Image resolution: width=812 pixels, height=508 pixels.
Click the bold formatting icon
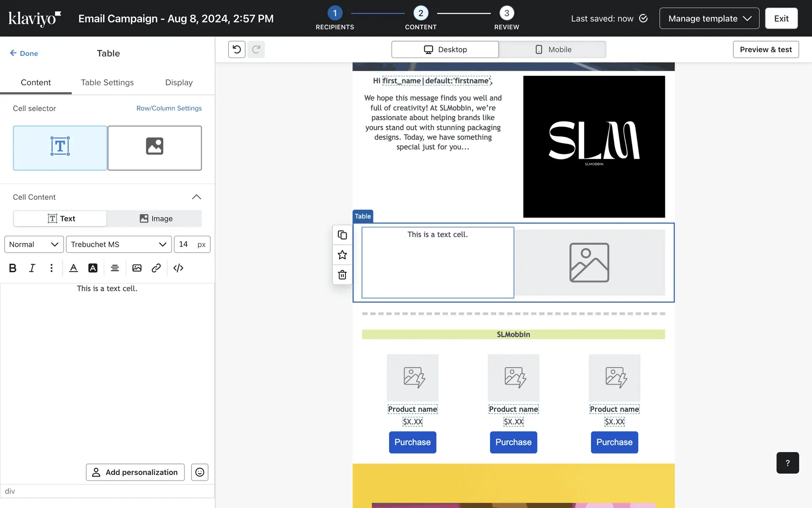(13, 268)
